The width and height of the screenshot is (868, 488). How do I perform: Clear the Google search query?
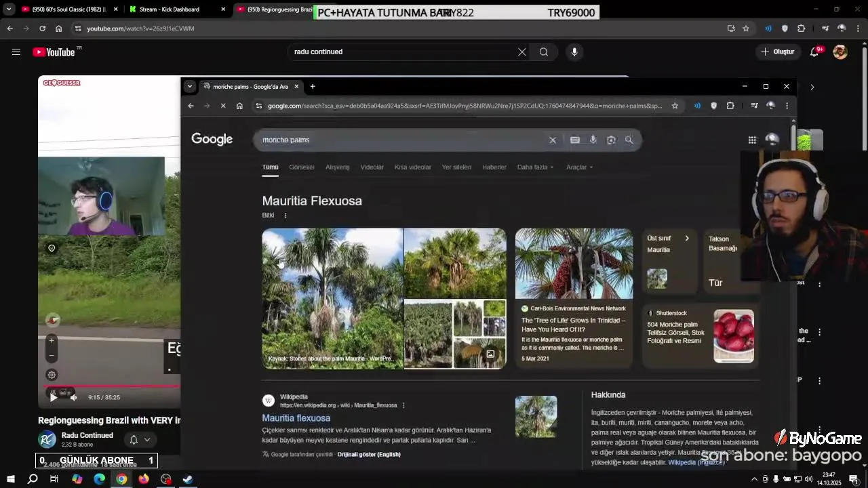(x=553, y=140)
